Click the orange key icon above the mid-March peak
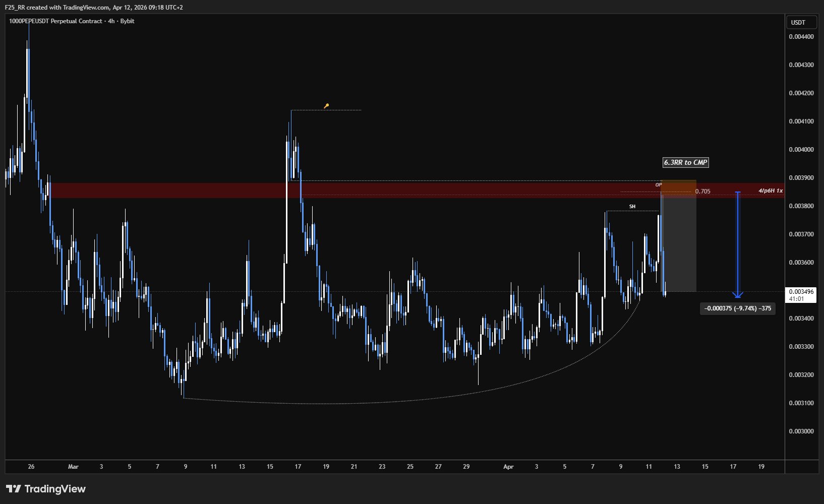Screen dimensions: 824x504 [x=326, y=106]
